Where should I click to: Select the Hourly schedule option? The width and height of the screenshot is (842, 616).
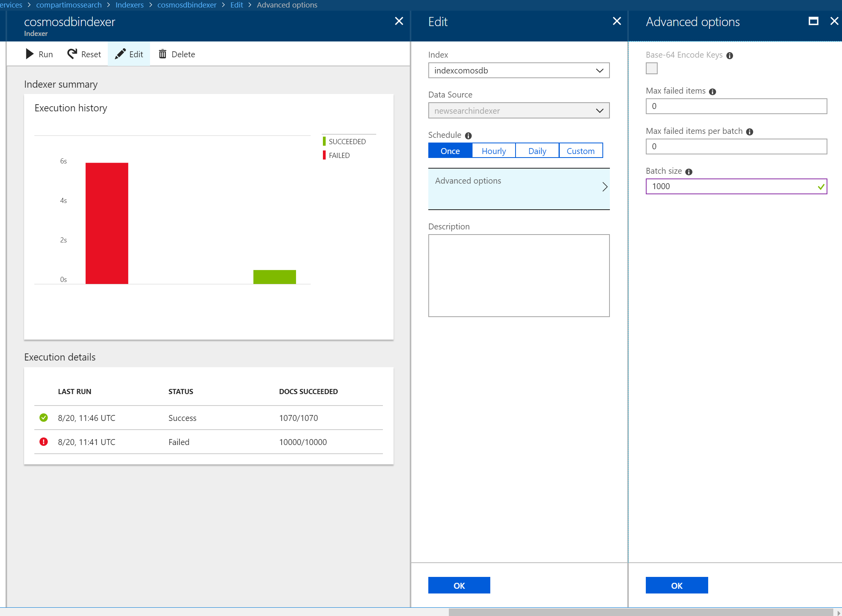pyautogui.click(x=494, y=151)
